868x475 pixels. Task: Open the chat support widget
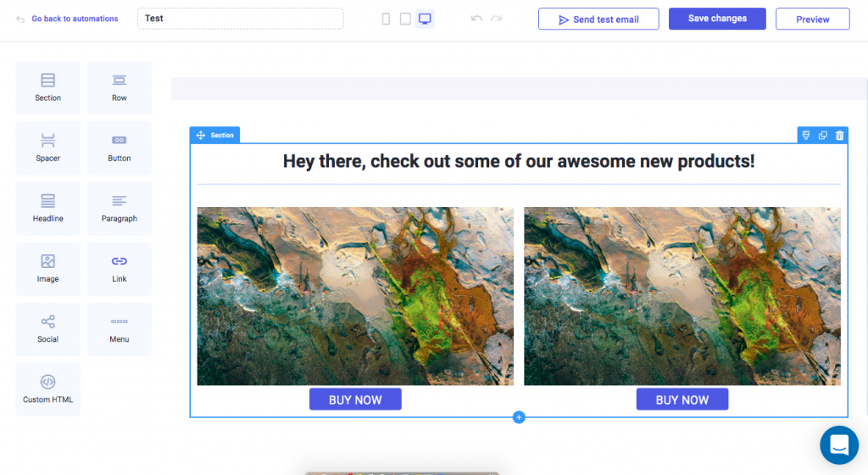pyautogui.click(x=839, y=444)
